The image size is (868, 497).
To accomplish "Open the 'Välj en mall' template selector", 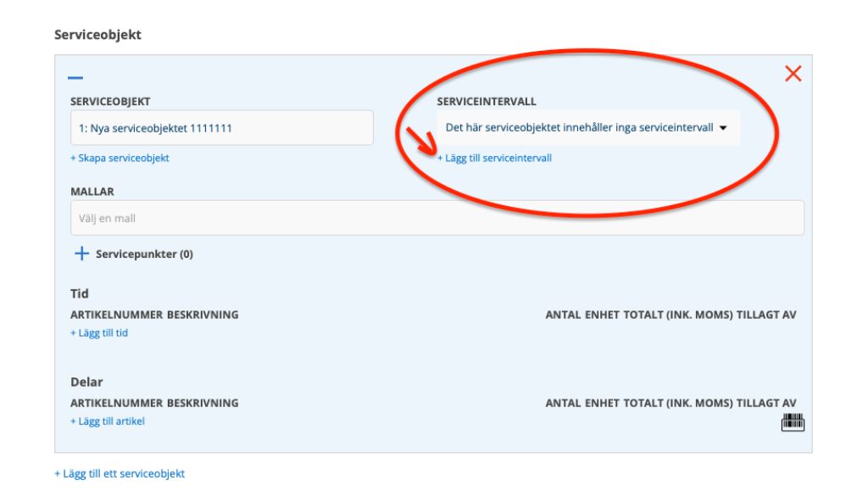I will point(437,218).
